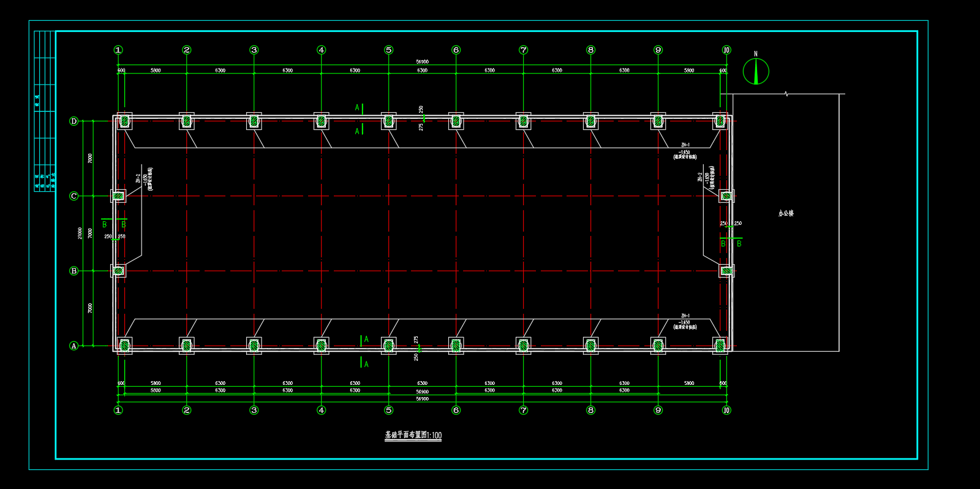This screenshot has height=489, width=980.
Task: Select top axis bubble number 3
Action: point(254,50)
